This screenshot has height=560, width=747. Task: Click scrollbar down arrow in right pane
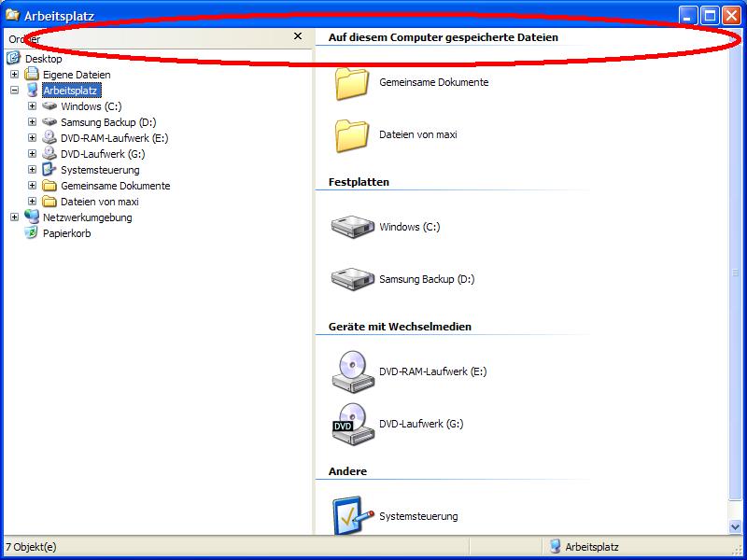(x=735, y=526)
